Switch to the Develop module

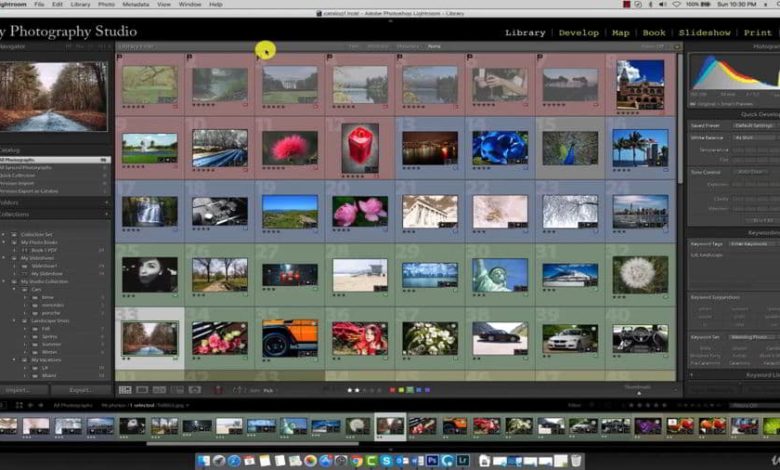tap(579, 33)
